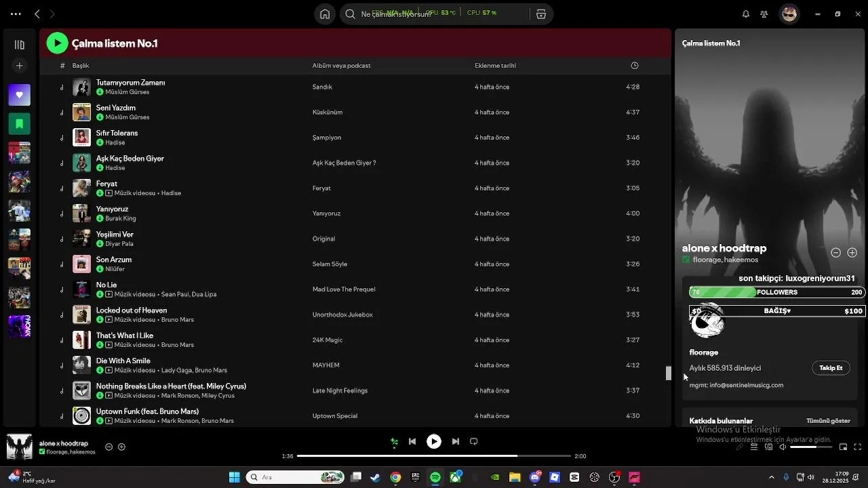
Task: Adjust the Spotify volume slider
Action: tap(812, 447)
